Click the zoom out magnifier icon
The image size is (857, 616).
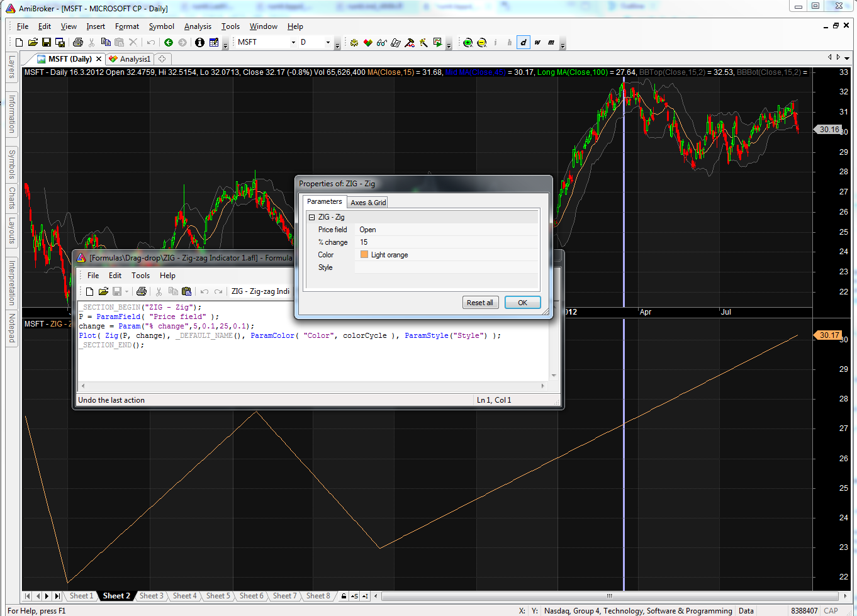(x=482, y=43)
